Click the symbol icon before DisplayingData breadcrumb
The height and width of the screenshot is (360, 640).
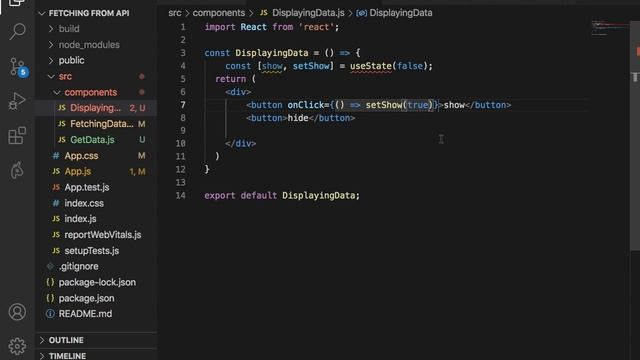tap(361, 13)
